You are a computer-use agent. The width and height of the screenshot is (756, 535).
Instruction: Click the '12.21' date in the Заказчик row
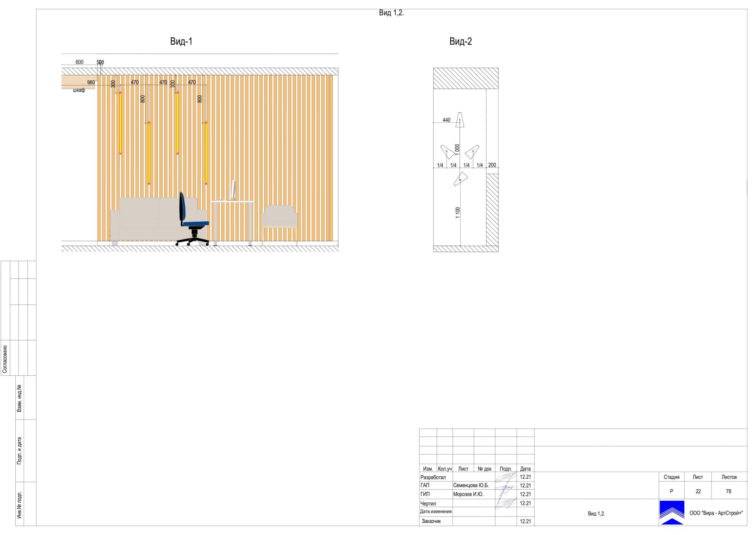point(525,521)
